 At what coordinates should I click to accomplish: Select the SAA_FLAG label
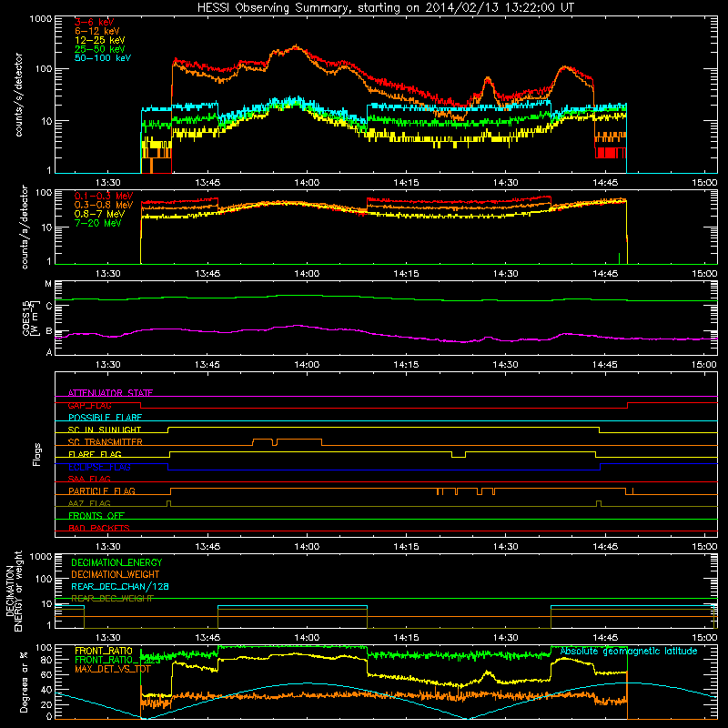point(89,479)
